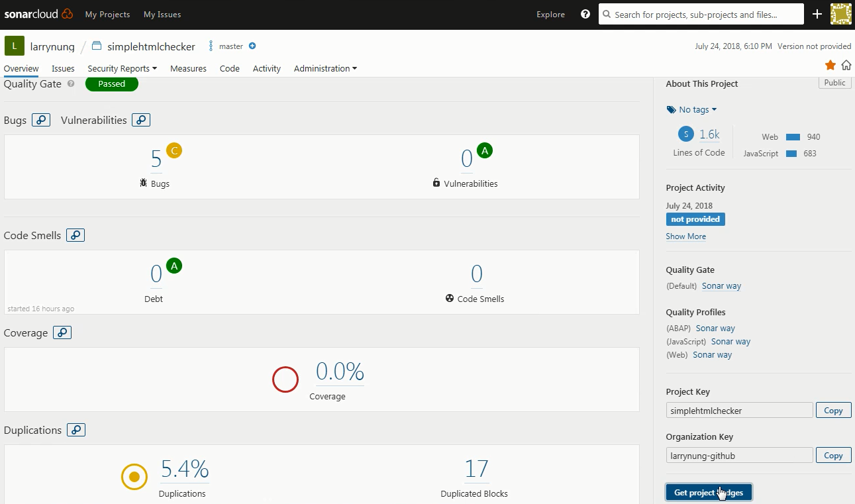This screenshot has width=855, height=504.
Task: Open the Activity tab
Action: click(267, 68)
